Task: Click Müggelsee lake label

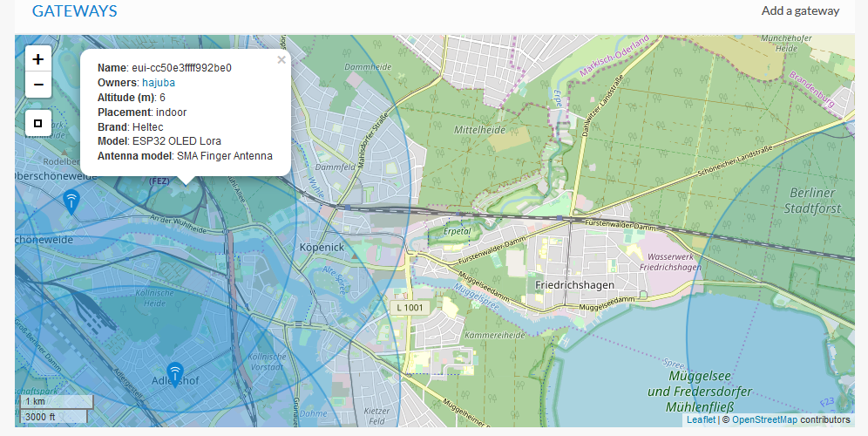Action: point(701,392)
